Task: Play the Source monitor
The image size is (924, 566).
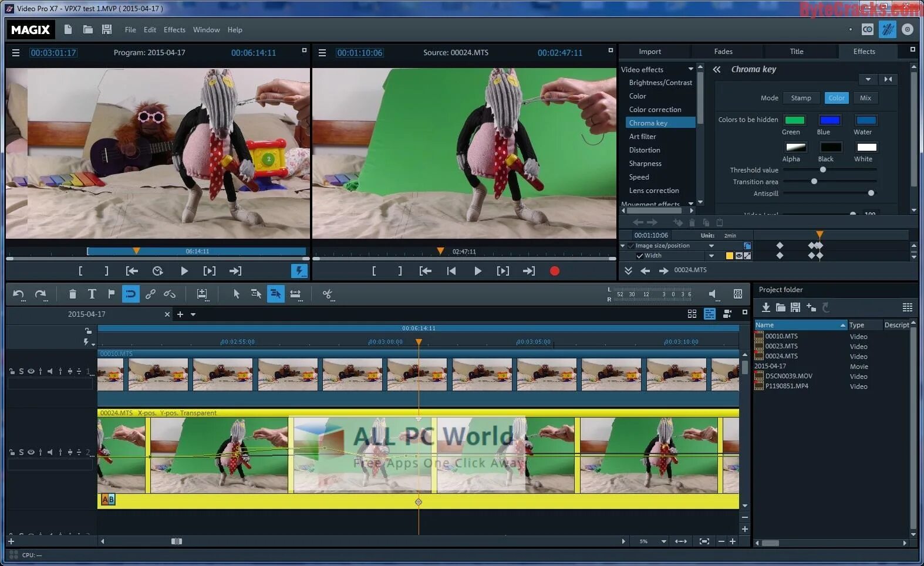Action: point(477,271)
